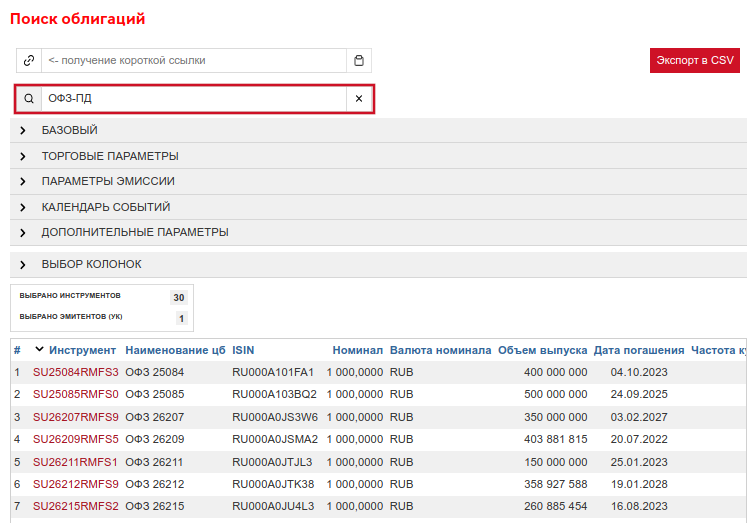Image resolution: width=753 pixels, height=523 pixels.
Task: Click ISIN RU000A101FA1 cell
Action: 273,372
